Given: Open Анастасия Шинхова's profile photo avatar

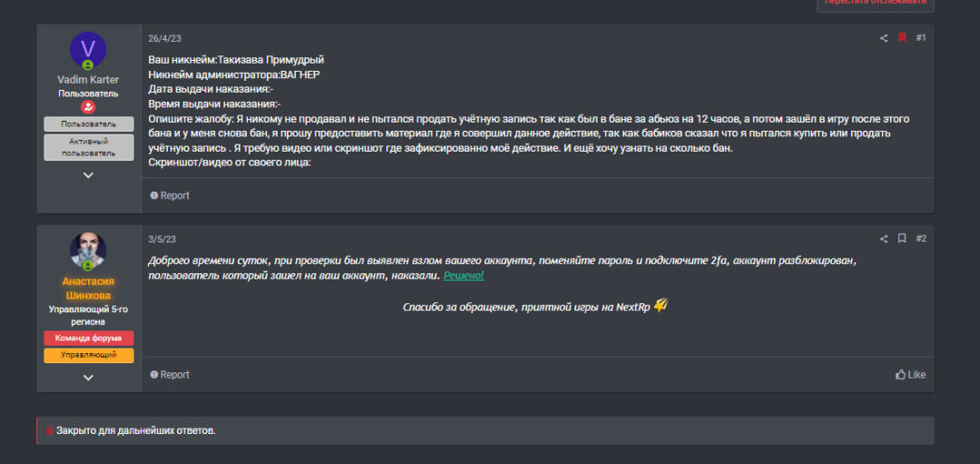Looking at the screenshot, I should click(88, 251).
